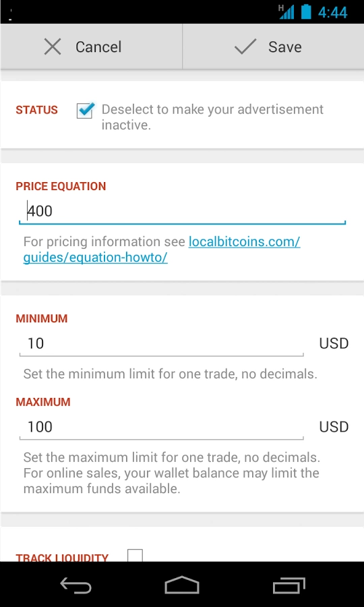
Task: Tap the USD label beside Maximum
Action: 334,428
